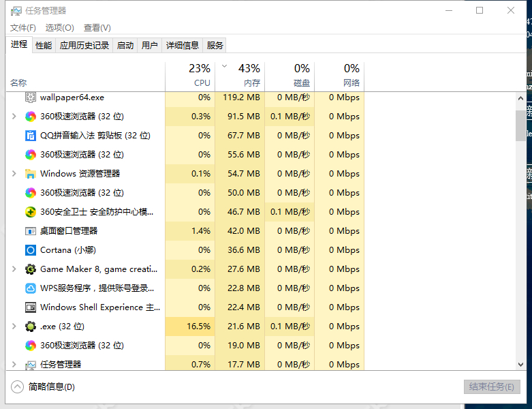Switch to the 性能 tab
Screen dimensions: 532x409
44,45
